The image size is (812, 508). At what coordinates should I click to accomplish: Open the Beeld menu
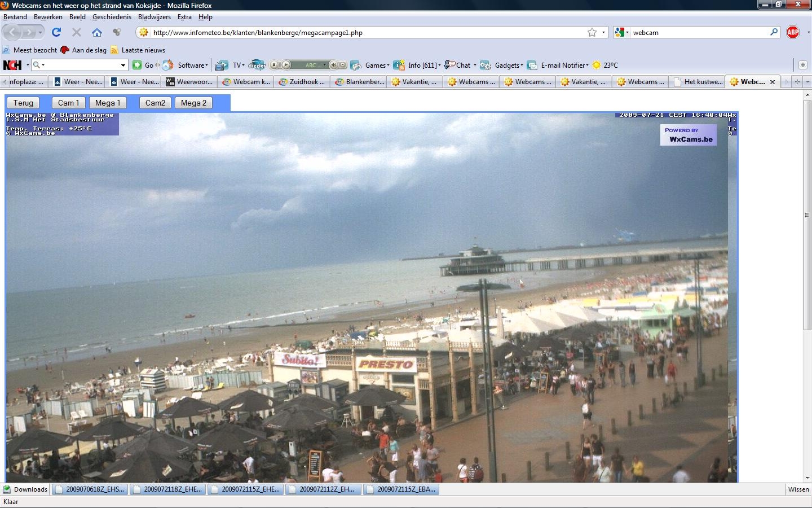pos(77,17)
